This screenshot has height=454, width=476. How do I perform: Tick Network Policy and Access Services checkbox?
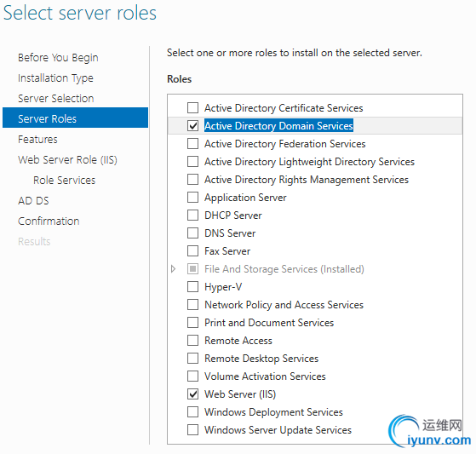192,305
